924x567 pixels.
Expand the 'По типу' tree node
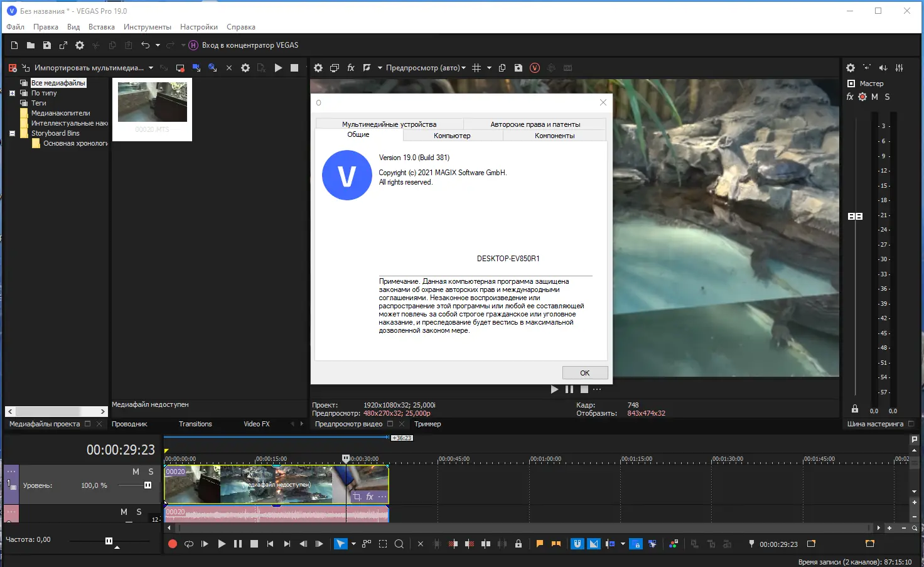pos(12,93)
